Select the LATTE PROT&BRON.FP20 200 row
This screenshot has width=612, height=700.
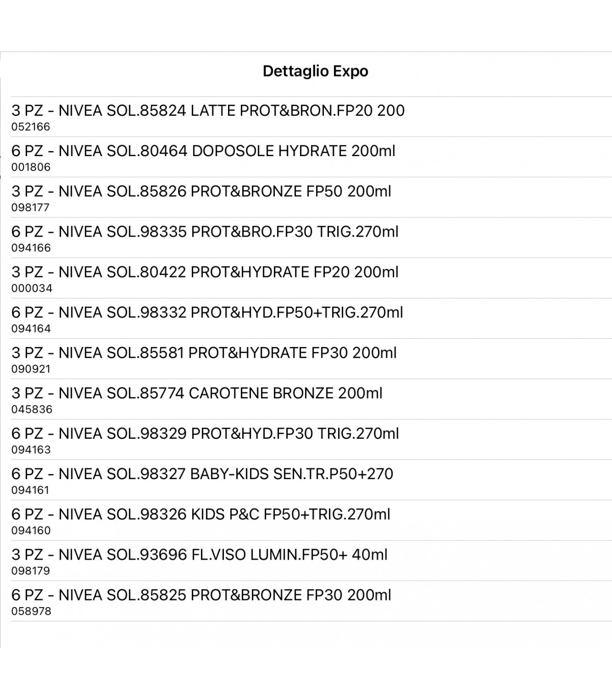click(311, 117)
